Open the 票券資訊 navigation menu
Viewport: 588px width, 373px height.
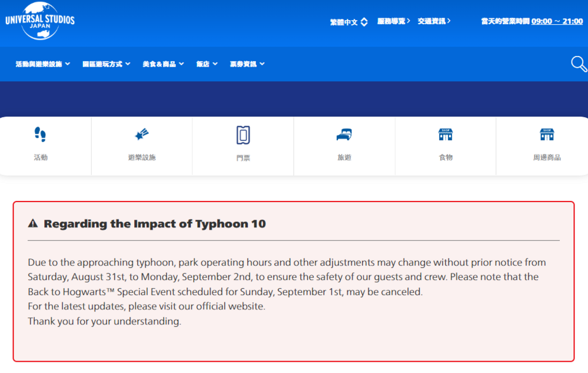click(x=247, y=64)
